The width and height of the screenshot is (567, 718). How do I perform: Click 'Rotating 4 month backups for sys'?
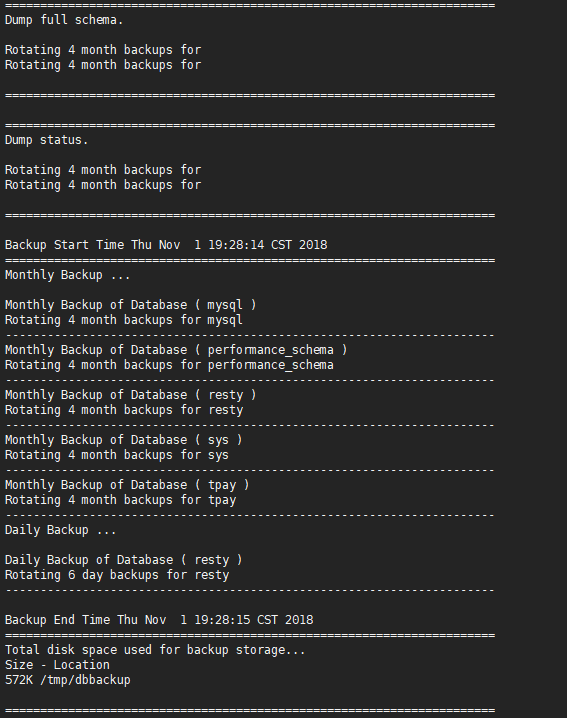tap(117, 455)
